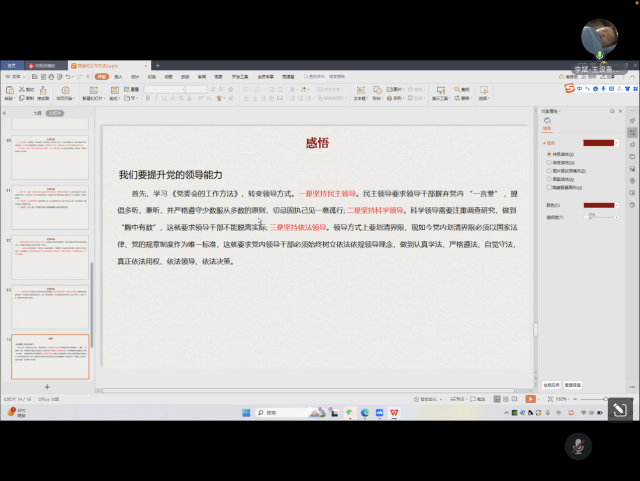
Task: Click the dark red 颜色 color swatch
Action: (x=600, y=205)
